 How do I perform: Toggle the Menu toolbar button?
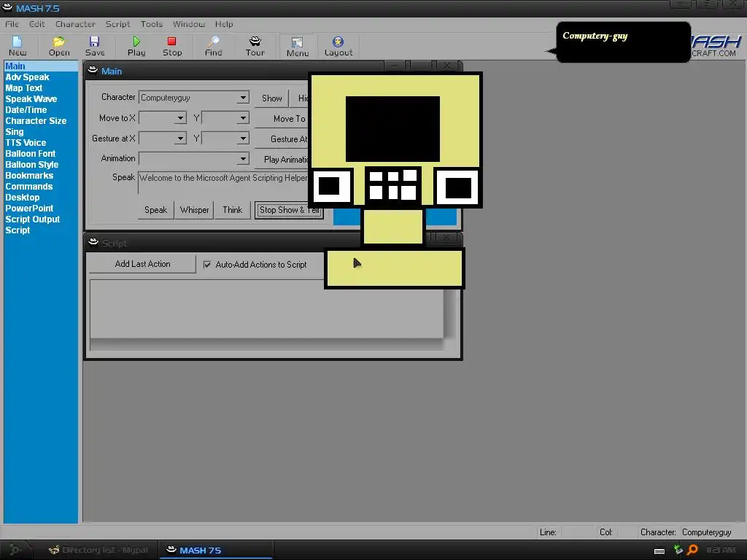coord(298,47)
